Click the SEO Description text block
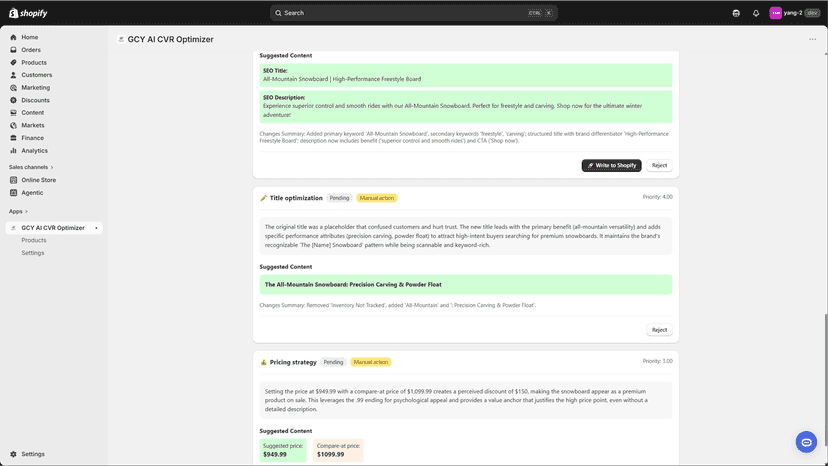This screenshot has height=466, width=828. 466,106
